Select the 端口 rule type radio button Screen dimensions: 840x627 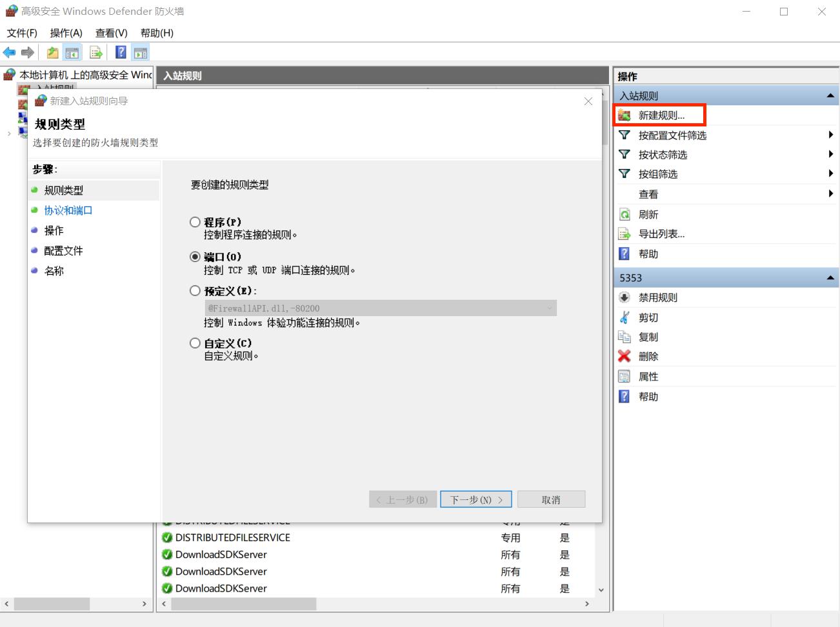195,256
